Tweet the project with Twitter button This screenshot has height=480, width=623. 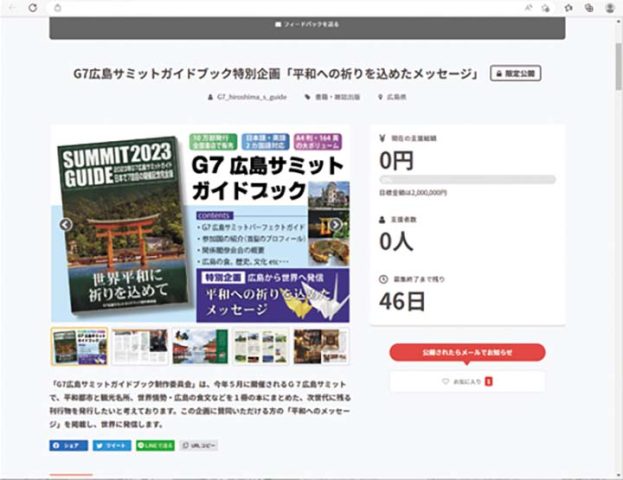(x=111, y=445)
